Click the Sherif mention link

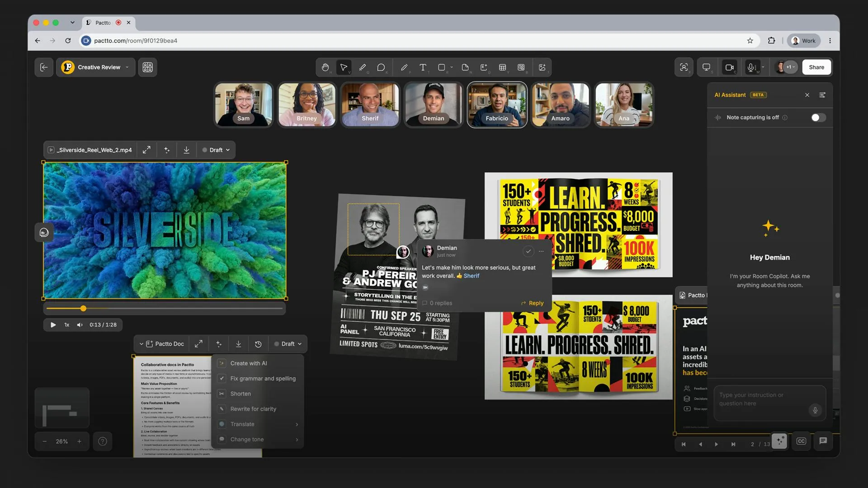point(471,276)
